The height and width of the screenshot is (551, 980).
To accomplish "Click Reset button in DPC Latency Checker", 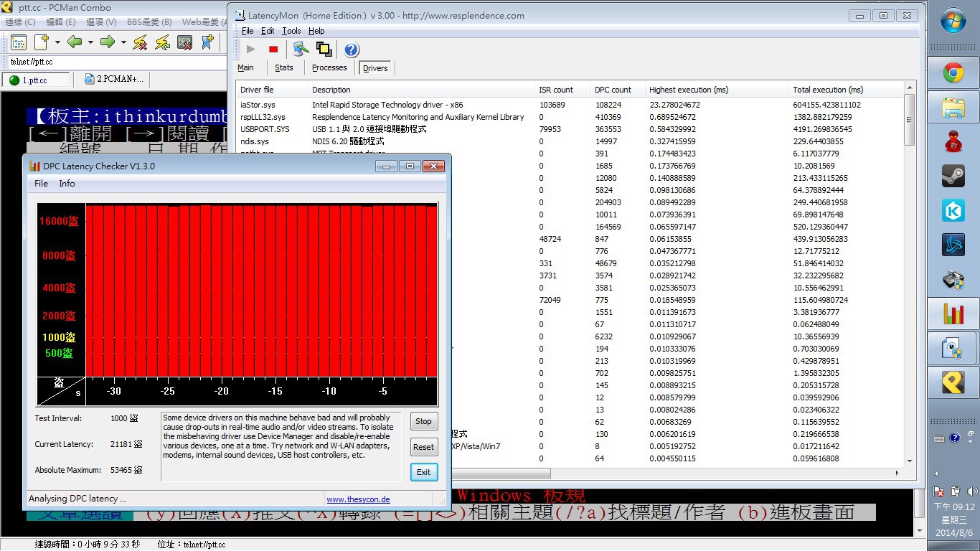I will click(x=423, y=447).
